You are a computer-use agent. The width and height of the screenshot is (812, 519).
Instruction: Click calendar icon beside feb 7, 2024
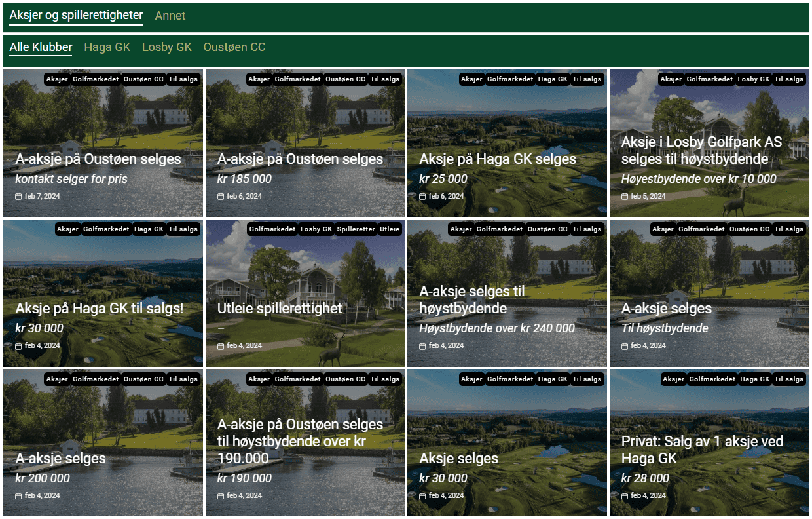[18, 197]
